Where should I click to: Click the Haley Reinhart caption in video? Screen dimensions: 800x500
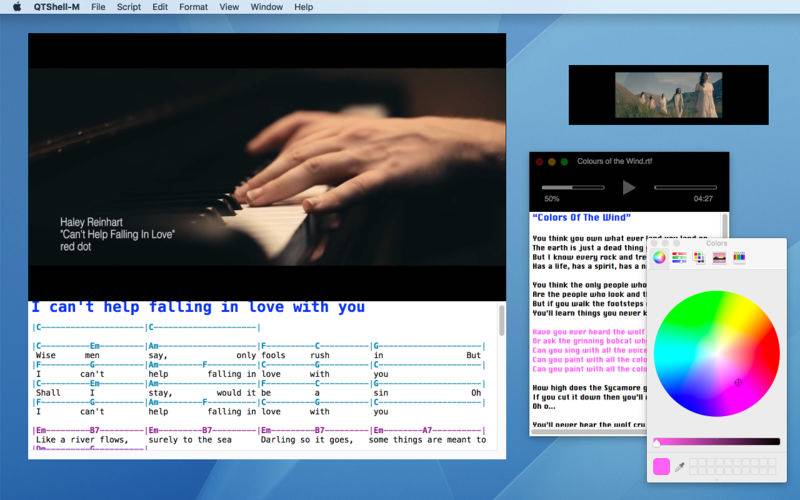117,234
